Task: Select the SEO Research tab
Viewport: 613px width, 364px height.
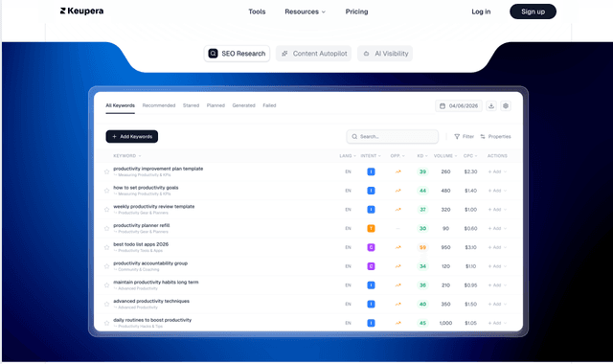Action: (237, 54)
